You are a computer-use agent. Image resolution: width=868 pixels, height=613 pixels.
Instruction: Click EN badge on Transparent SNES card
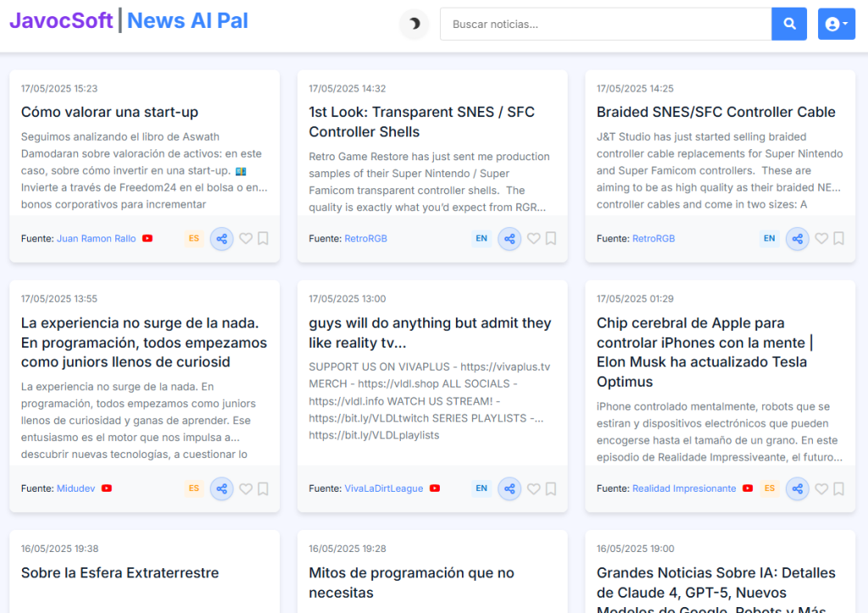481,238
